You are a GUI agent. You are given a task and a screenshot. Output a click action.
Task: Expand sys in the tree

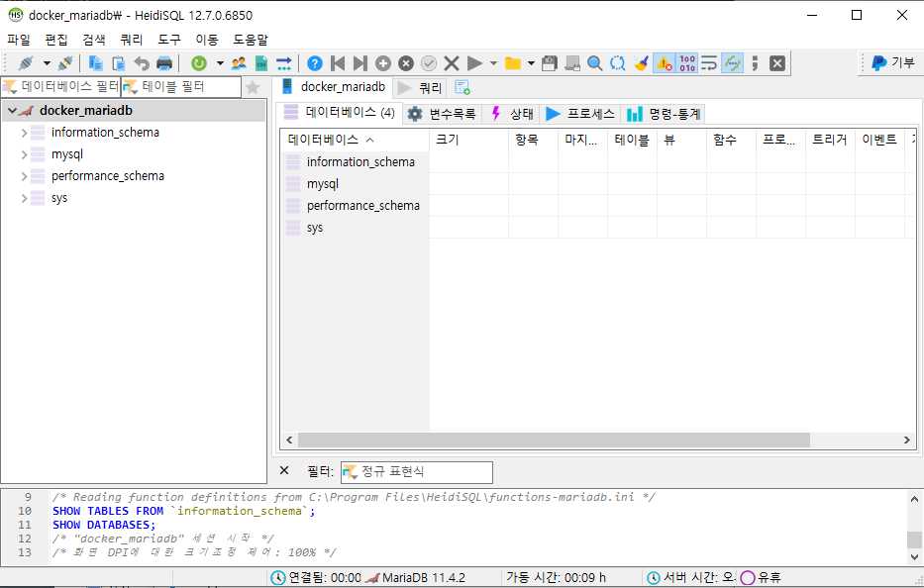(x=24, y=198)
